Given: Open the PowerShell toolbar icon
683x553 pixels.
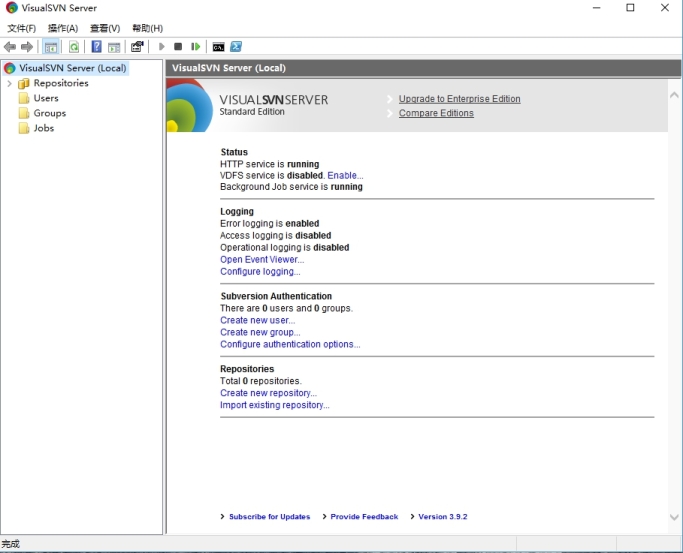Looking at the screenshot, I should (236, 46).
